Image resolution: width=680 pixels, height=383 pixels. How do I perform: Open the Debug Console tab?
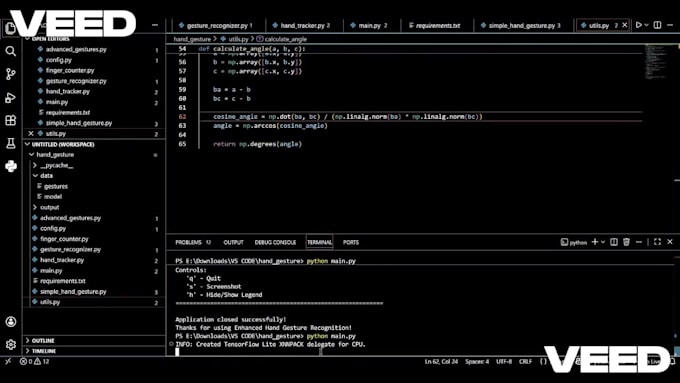(275, 242)
